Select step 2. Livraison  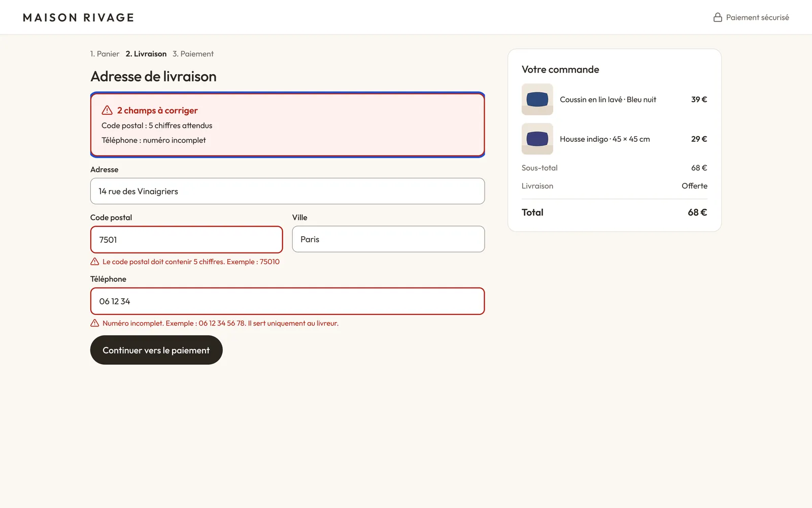click(x=146, y=54)
